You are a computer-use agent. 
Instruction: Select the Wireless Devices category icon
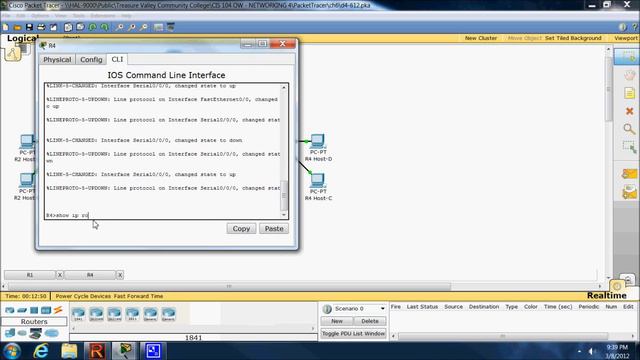tap(46, 310)
